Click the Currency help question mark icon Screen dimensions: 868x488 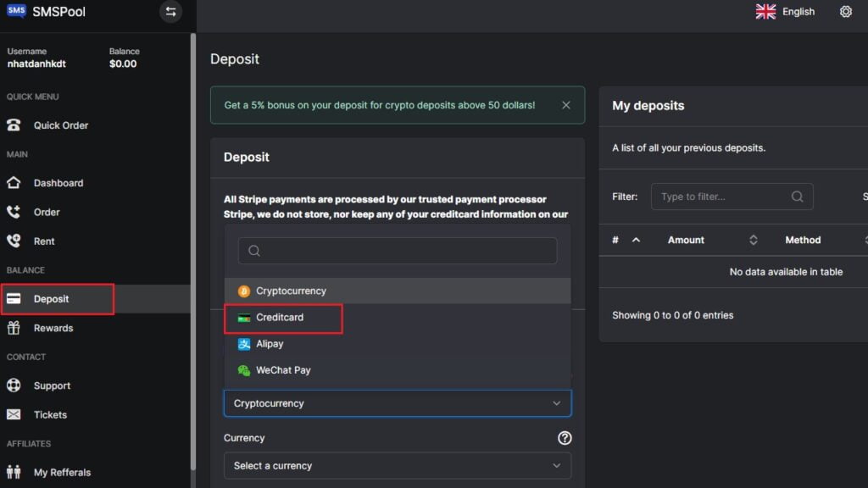tap(565, 438)
